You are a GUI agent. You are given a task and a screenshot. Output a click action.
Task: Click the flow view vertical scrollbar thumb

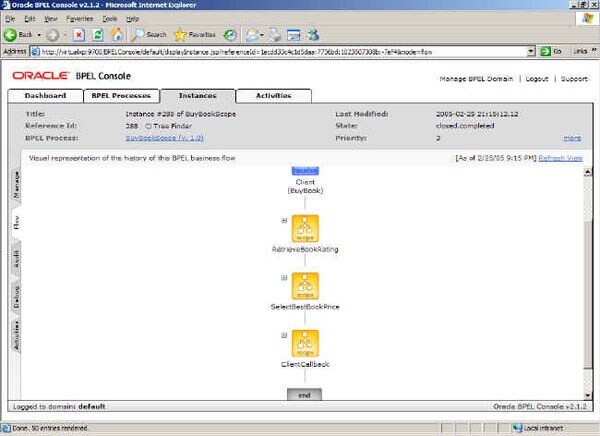(588, 295)
